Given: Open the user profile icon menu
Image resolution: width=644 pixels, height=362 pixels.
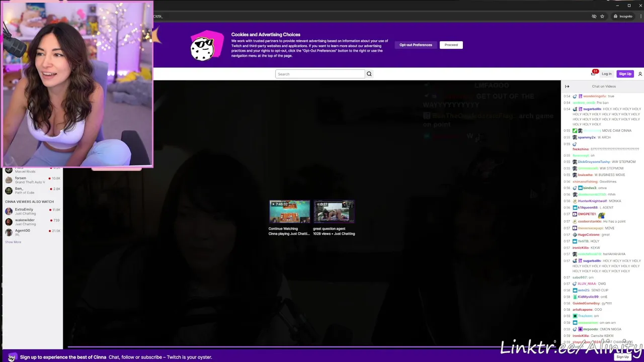Looking at the screenshot, I should 640,74.
